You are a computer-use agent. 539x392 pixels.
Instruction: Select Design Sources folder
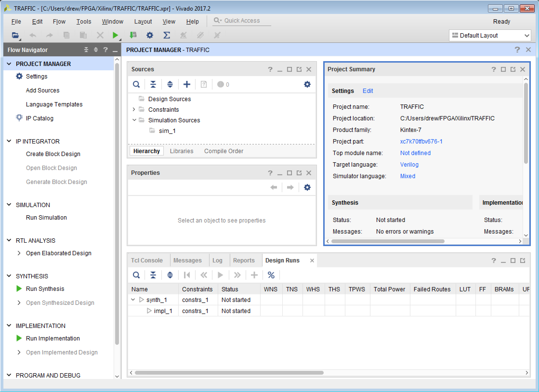[x=170, y=99]
